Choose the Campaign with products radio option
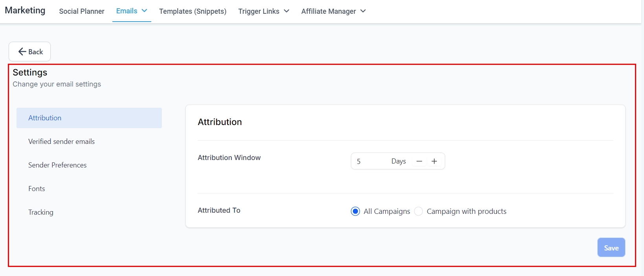The height and width of the screenshot is (276, 644). tap(418, 212)
